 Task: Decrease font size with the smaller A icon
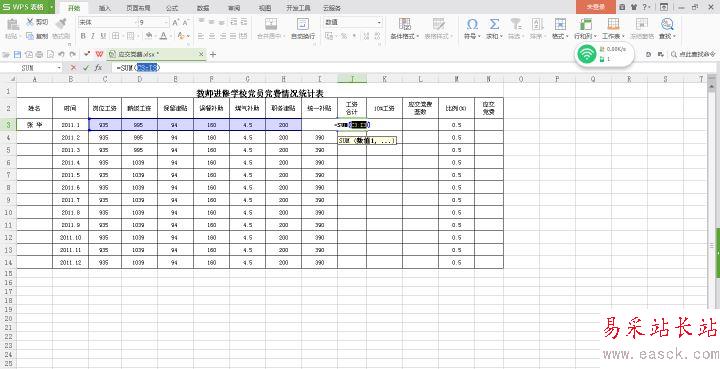[x=186, y=22]
